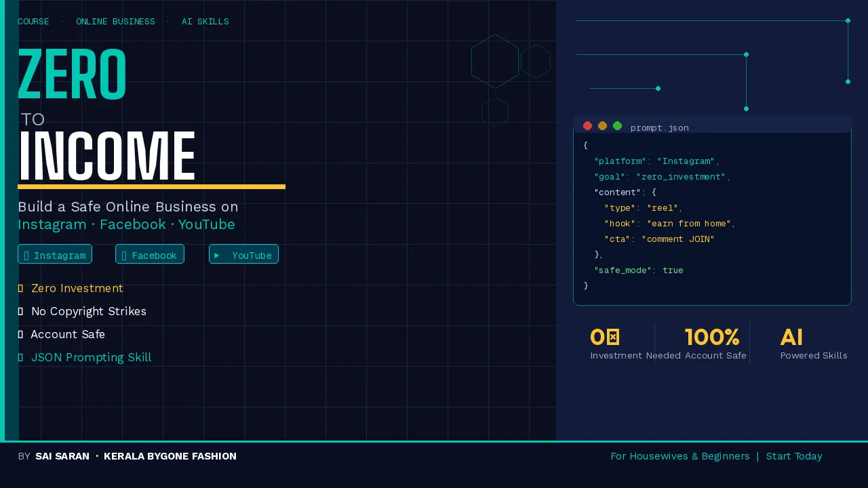Screen dimensions: 868x488
Task: Click the SAI SARAN author name
Action: [62, 456]
